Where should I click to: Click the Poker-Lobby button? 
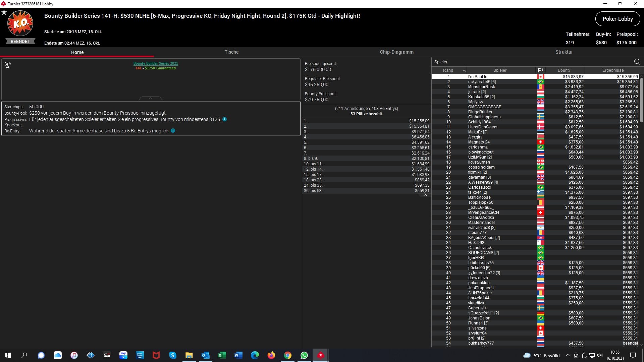618,19
